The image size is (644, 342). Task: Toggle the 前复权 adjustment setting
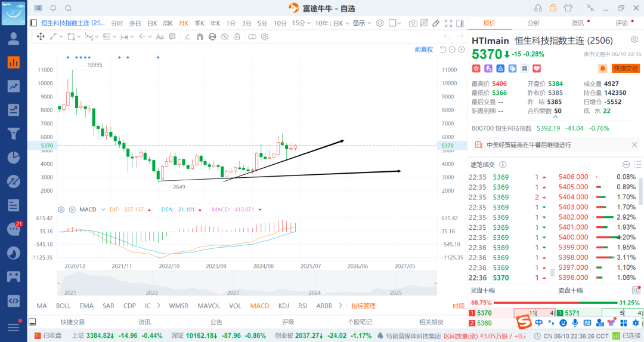pos(424,50)
